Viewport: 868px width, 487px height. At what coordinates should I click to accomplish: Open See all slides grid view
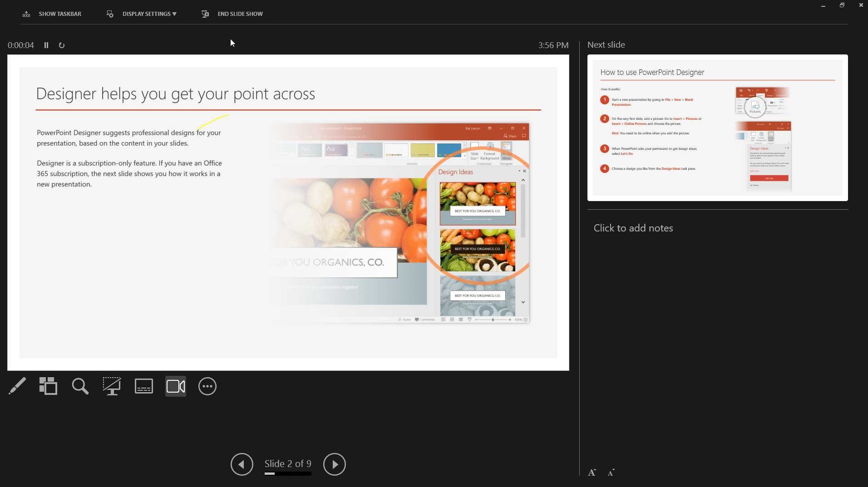pos(48,386)
